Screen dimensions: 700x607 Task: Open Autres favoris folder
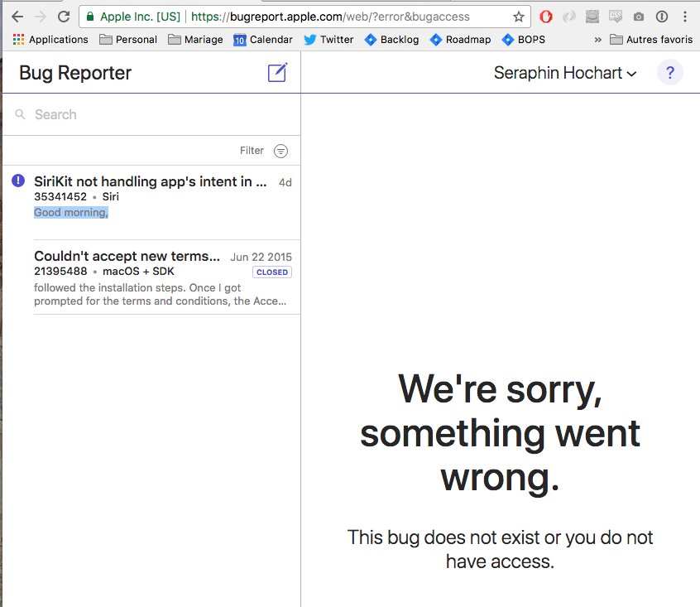[x=651, y=40]
